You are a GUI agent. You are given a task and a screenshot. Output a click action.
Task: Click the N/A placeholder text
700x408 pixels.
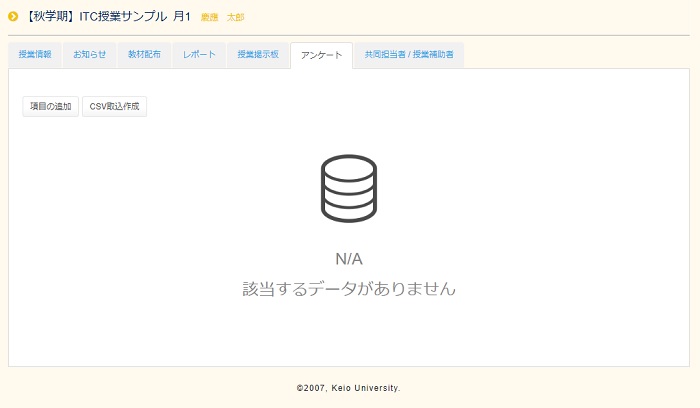[x=348, y=259]
